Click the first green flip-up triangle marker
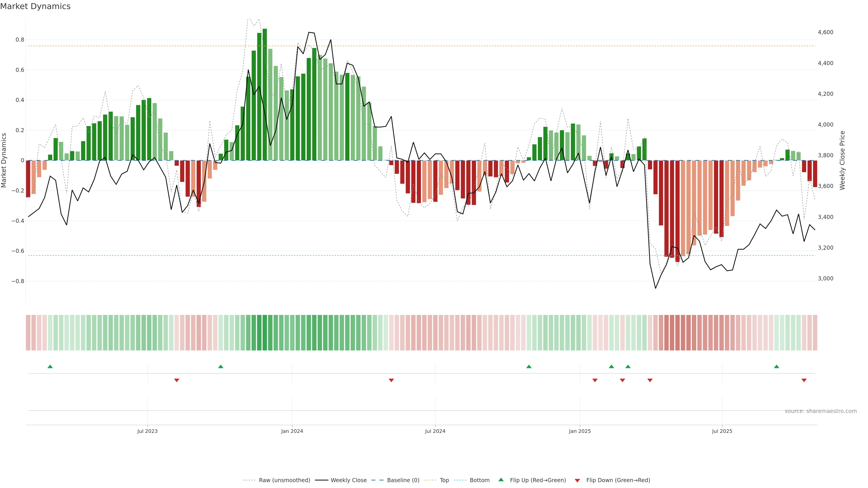 tap(50, 366)
